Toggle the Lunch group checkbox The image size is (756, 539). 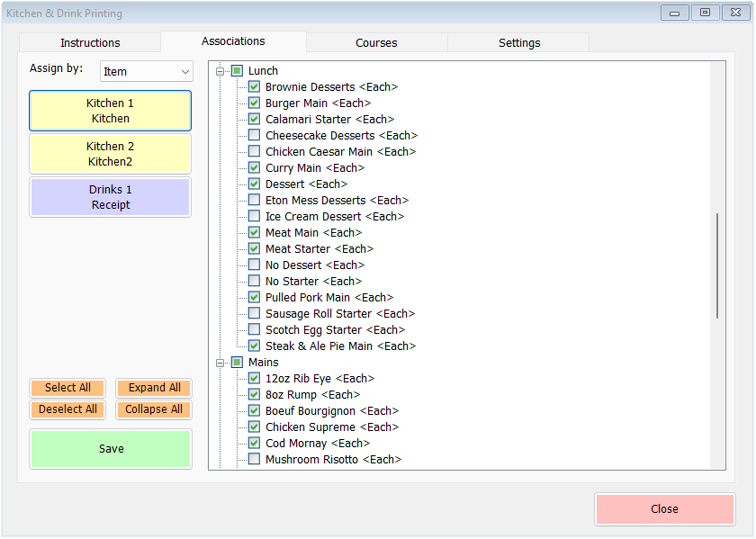(x=236, y=70)
